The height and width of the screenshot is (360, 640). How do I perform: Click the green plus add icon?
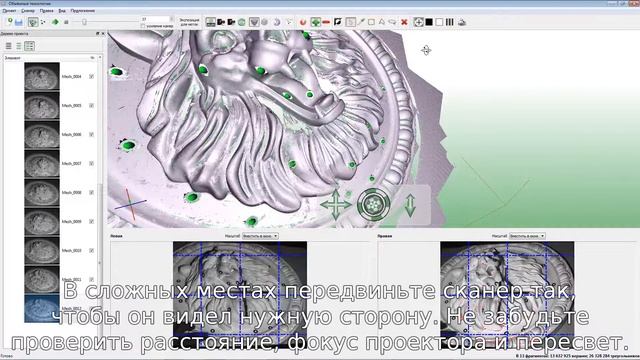[x=315, y=22]
